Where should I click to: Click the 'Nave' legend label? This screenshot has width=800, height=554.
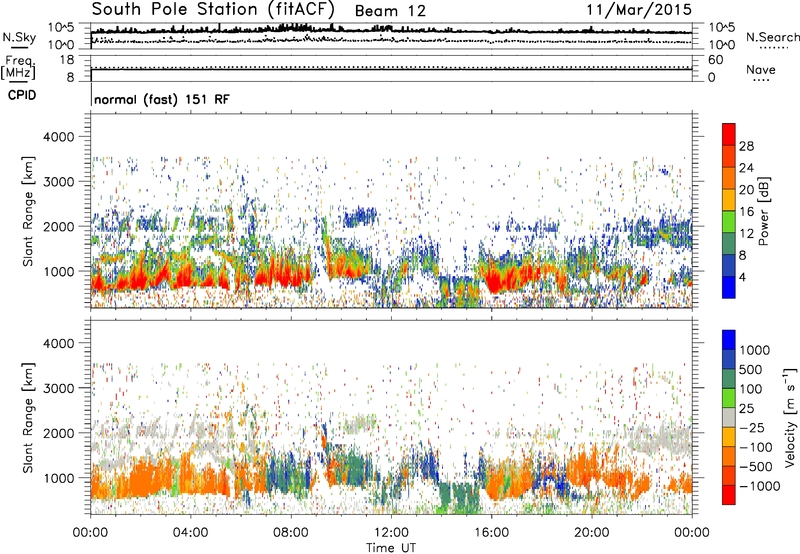coord(760,69)
